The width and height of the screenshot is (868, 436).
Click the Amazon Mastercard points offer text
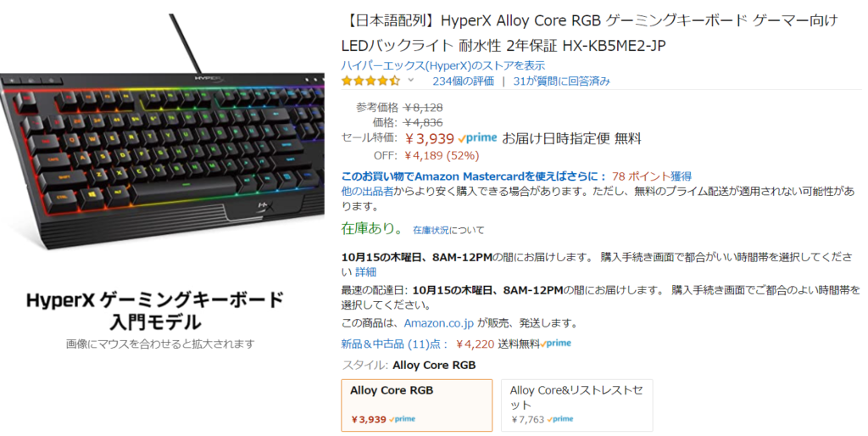tap(516, 176)
